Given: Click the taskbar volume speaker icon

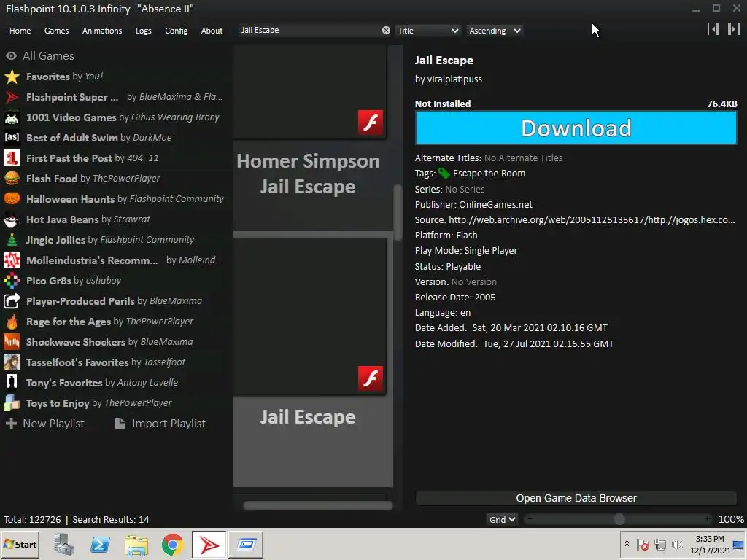Looking at the screenshot, I should tap(676, 544).
